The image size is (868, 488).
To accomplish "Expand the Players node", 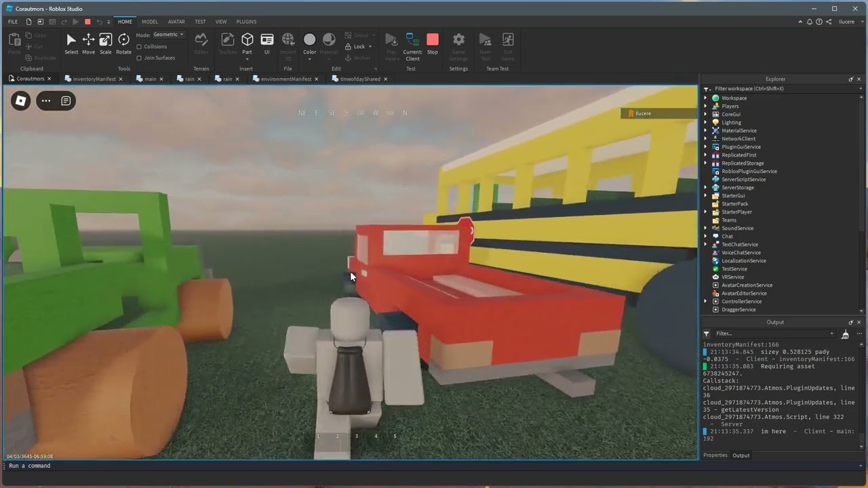I will point(705,106).
